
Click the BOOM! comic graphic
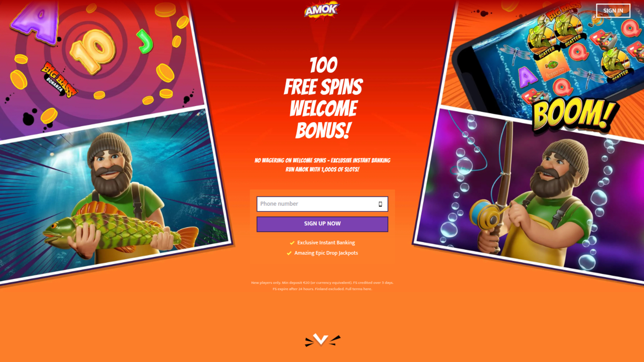click(574, 114)
